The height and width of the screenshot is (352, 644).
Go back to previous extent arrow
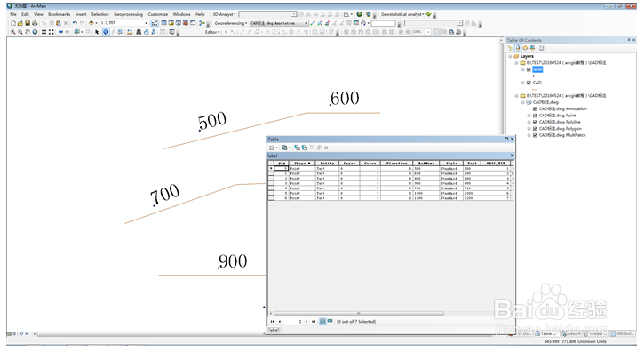tap(60, 32)
